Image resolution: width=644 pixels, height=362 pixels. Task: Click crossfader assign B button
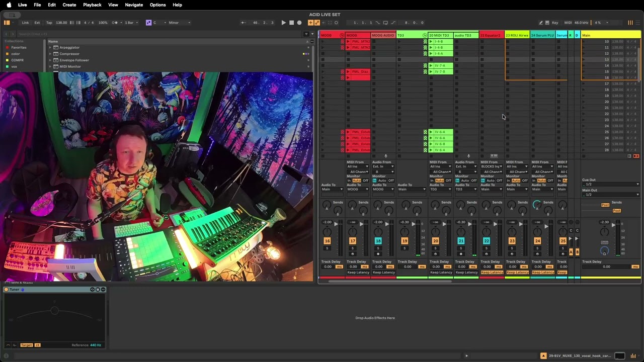pyautogui.click(x=577, y=252)
